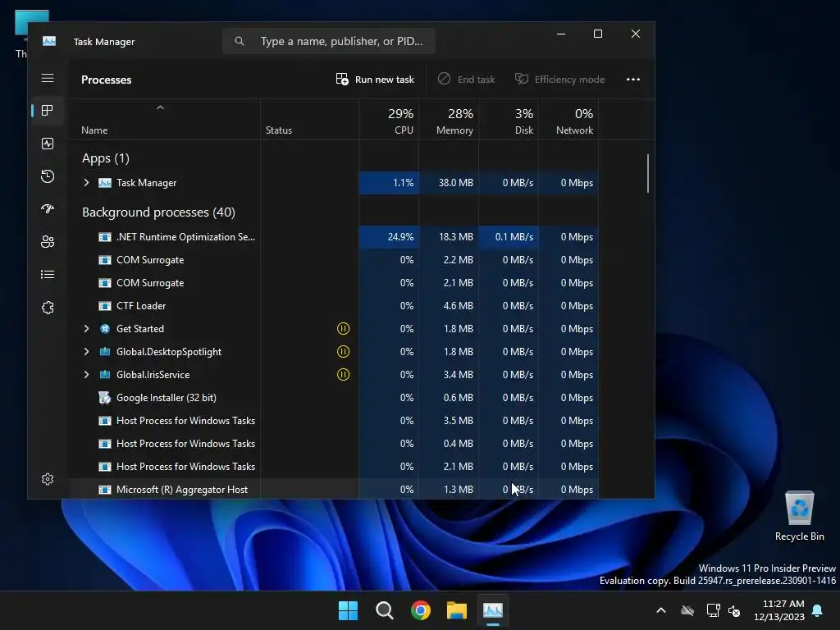Expand the Get Started process group

click(x=86, y=328)
